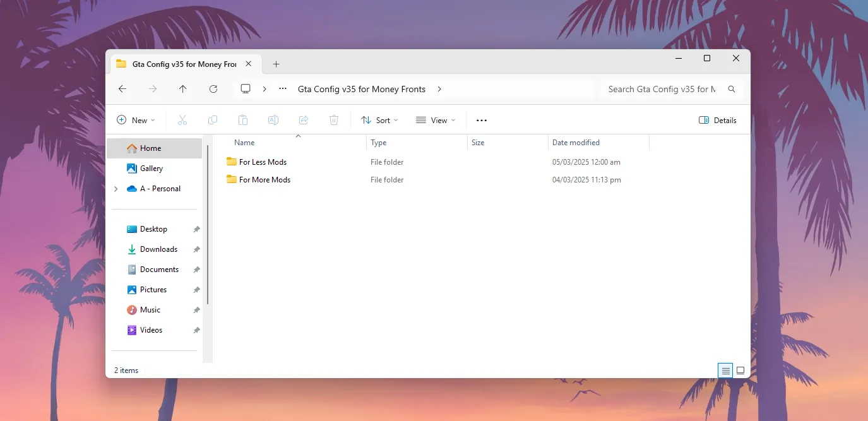Paste clipboard contents using Paste icon
Viewport: 868px width, 421px height.
[243, 120]
